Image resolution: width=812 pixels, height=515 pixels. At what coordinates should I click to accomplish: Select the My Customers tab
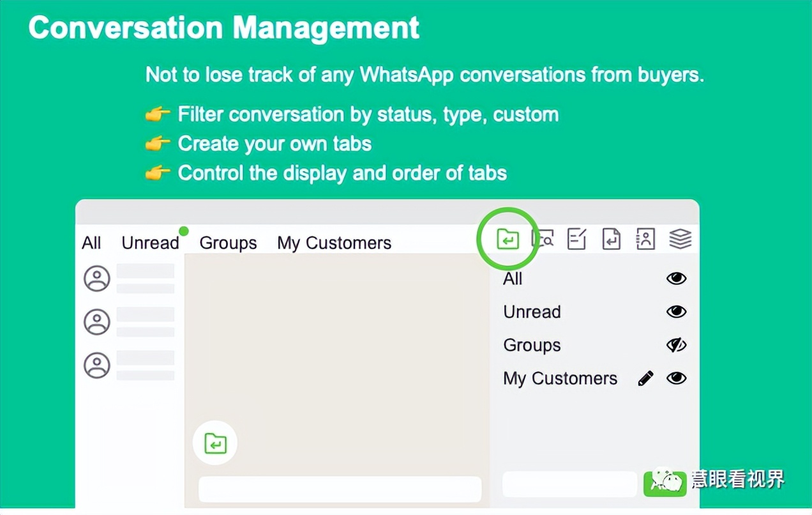334,243
